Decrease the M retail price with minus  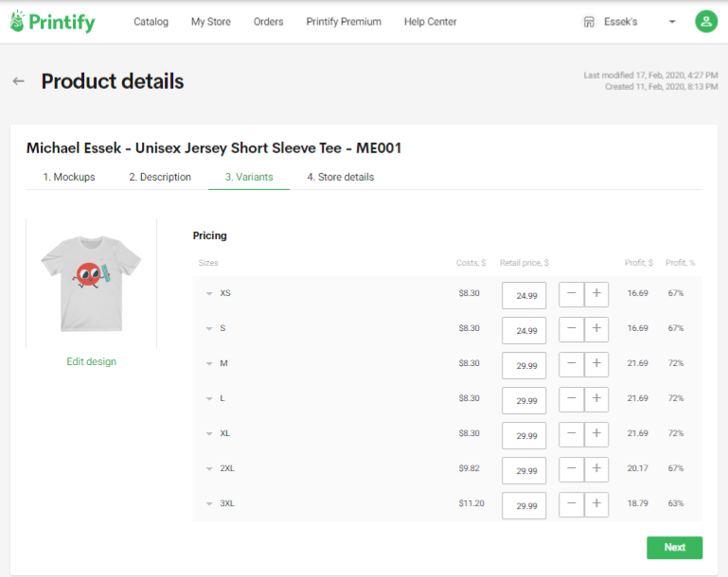coord(571,364)
